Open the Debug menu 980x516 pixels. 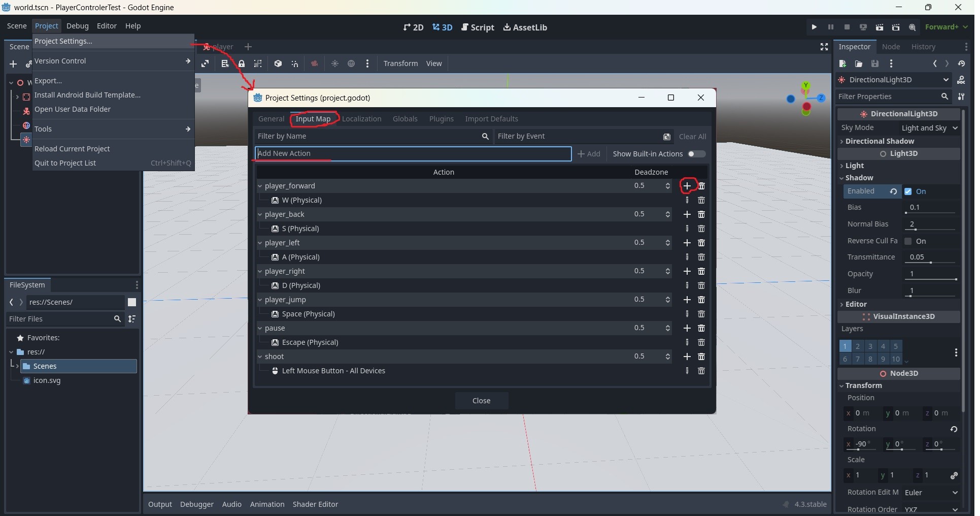coord(77,26)
